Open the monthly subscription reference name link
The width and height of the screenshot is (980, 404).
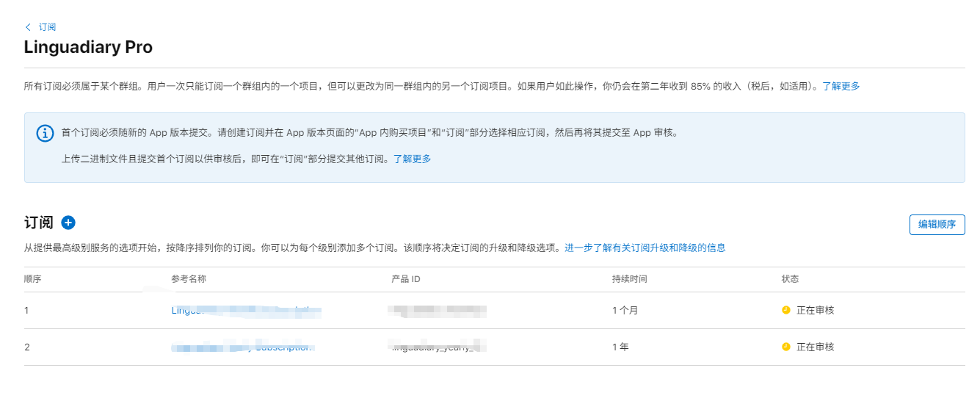(x=246, y=311)
